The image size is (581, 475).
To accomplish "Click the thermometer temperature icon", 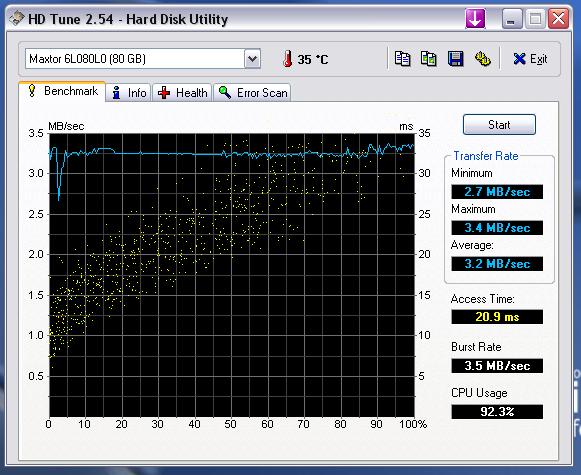I will (288, 59).
